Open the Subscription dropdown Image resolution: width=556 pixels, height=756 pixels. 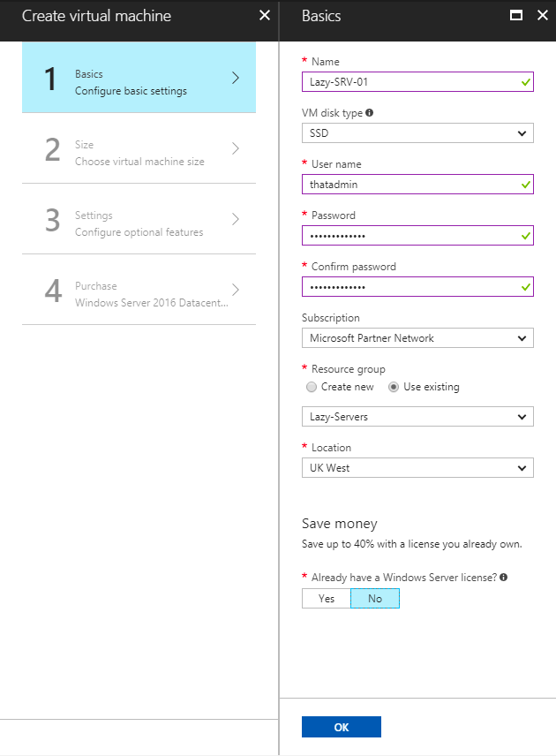tap(417, 337)
